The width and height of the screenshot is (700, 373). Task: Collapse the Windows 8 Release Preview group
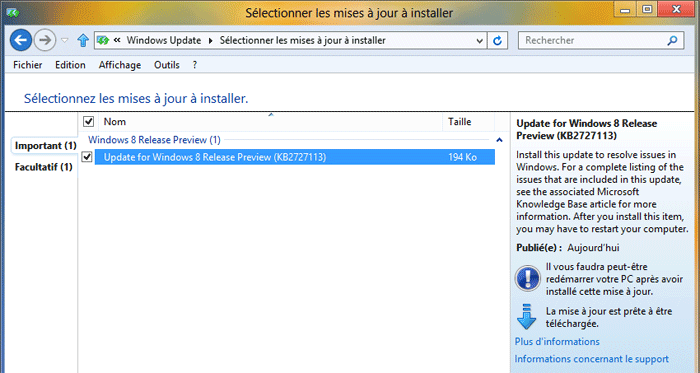tap(499, 140)
